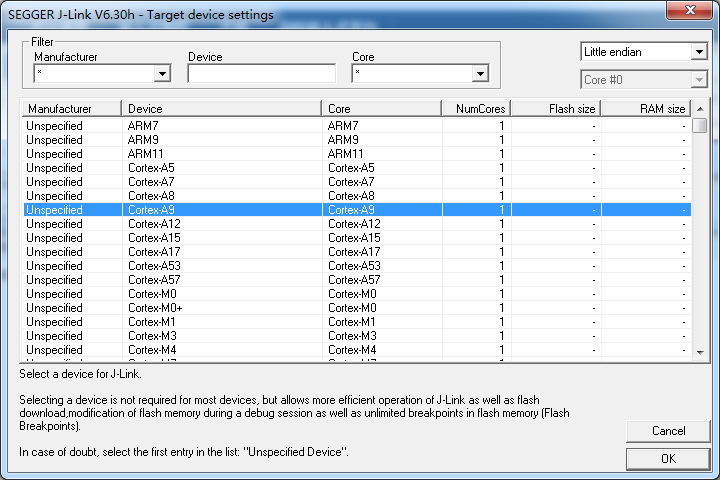Sort by Flash size column header
This screenshot has width=720, height=480.
(557, 109)
